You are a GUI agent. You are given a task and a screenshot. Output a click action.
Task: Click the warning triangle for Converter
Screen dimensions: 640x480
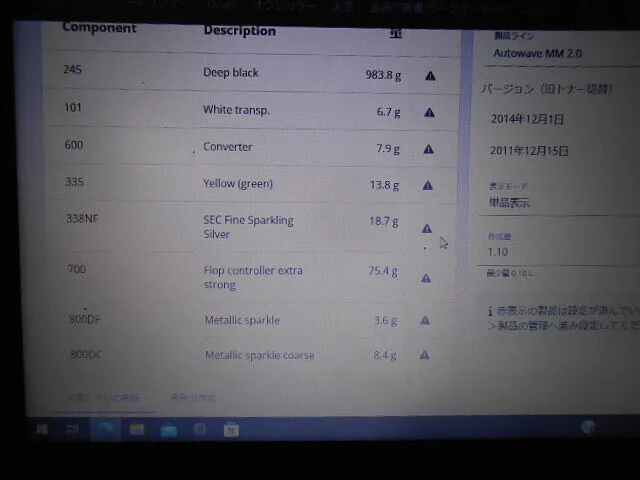429,149
